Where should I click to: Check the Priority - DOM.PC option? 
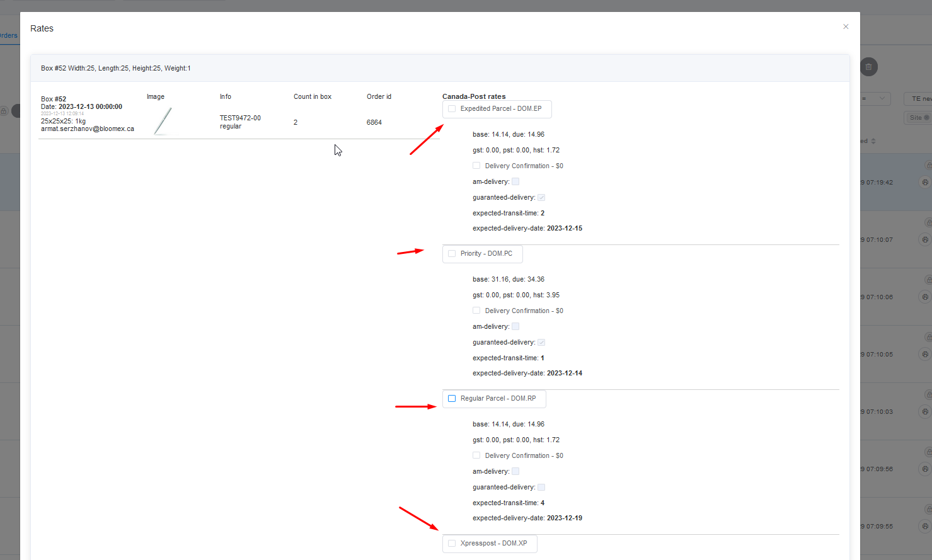(x=452, y=254)
